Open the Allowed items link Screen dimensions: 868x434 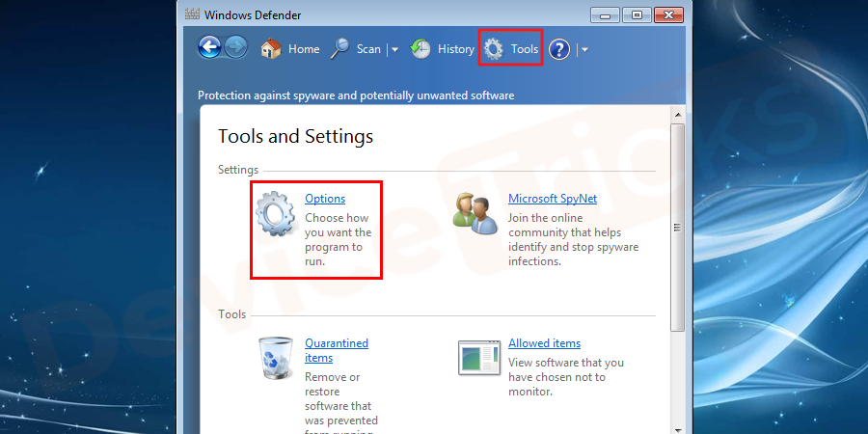click(544, 343)
